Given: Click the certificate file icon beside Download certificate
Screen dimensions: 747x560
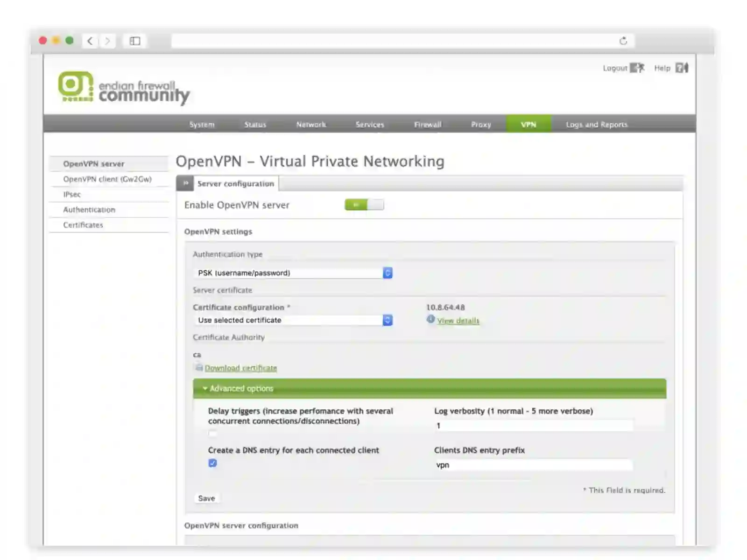Looking at the screenshot, I should (198, 367).
